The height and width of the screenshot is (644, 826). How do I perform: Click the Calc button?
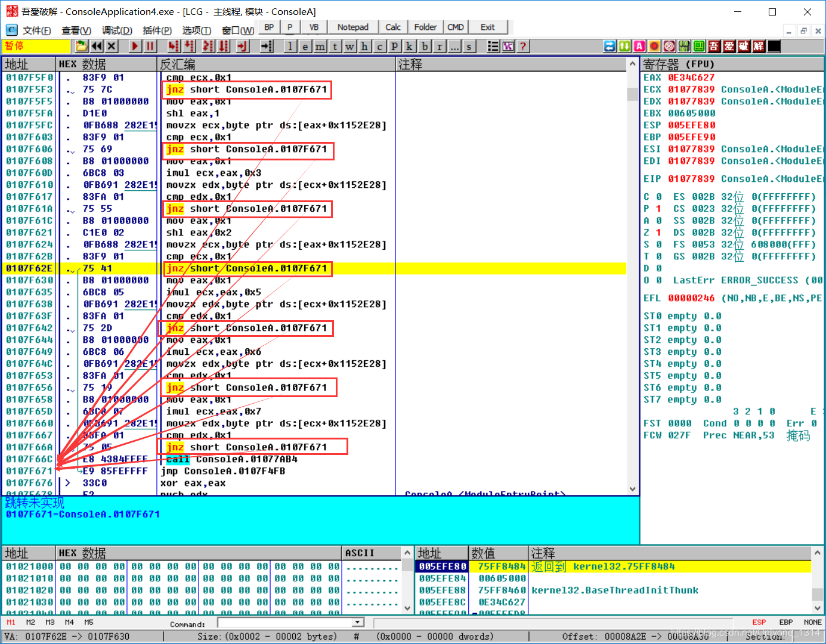pyautogui.click(x=393, y=27)
